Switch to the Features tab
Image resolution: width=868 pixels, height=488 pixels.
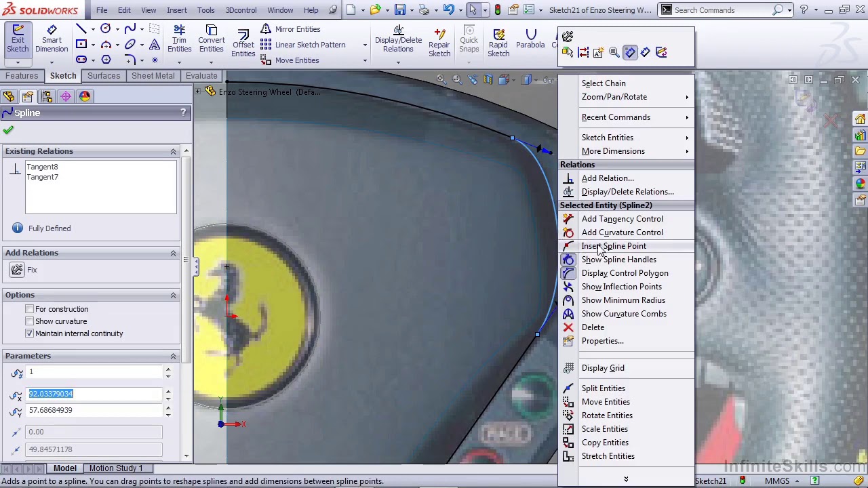point(22,76)
